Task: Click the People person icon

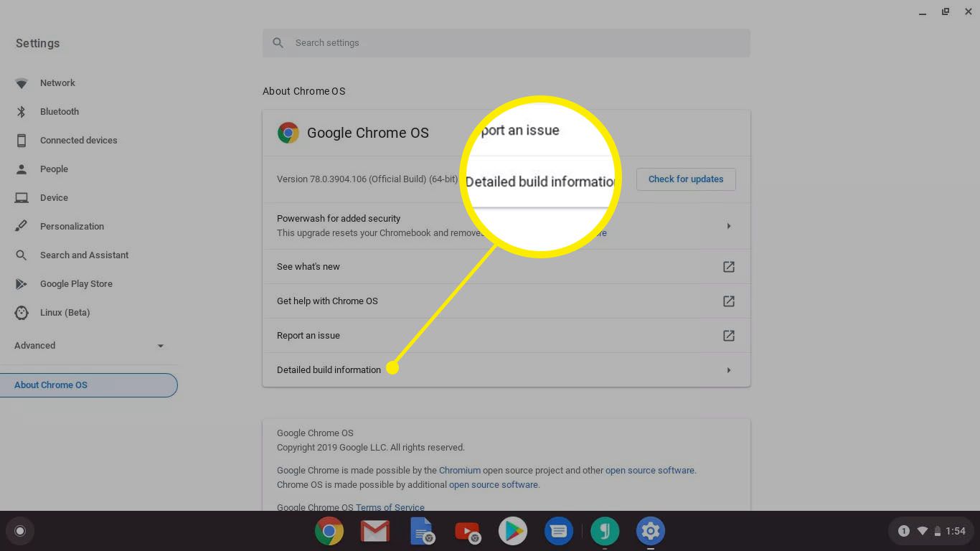Action: pos(22,169)
